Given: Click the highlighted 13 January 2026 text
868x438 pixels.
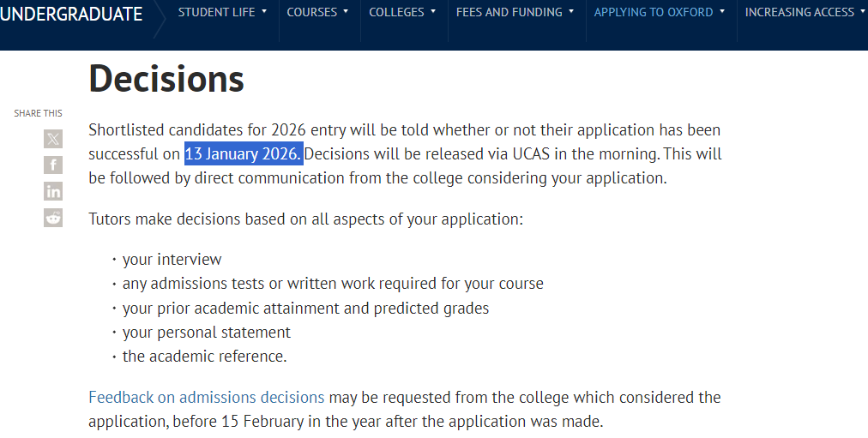Looking at the screenshot, I should (244, 154).
